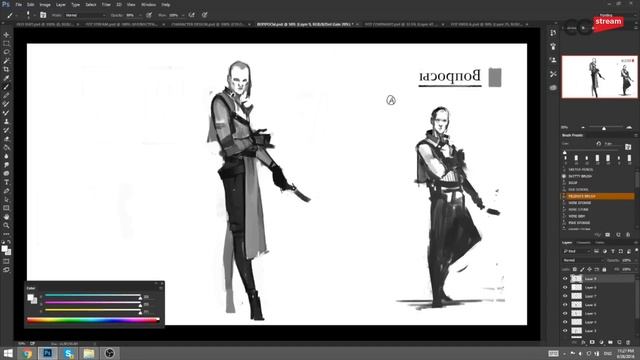
Task: Open Skype from the taskbar
Action: (x=69, y=353)
